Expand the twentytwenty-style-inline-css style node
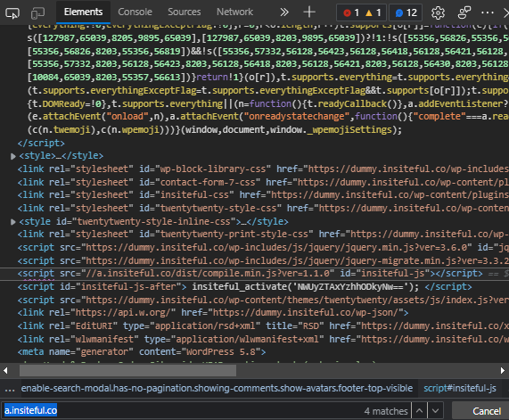Viewport: 509px width, 420px height. [13, 222]
